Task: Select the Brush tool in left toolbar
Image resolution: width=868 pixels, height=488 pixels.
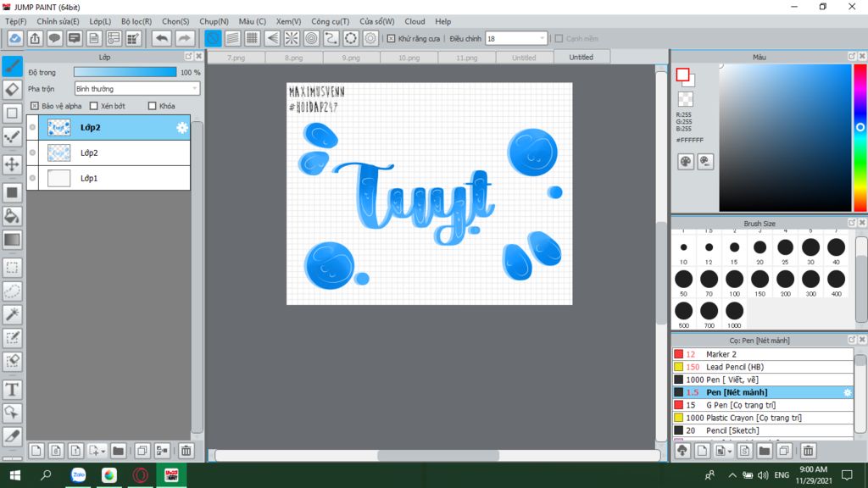Action: point(12,66)
